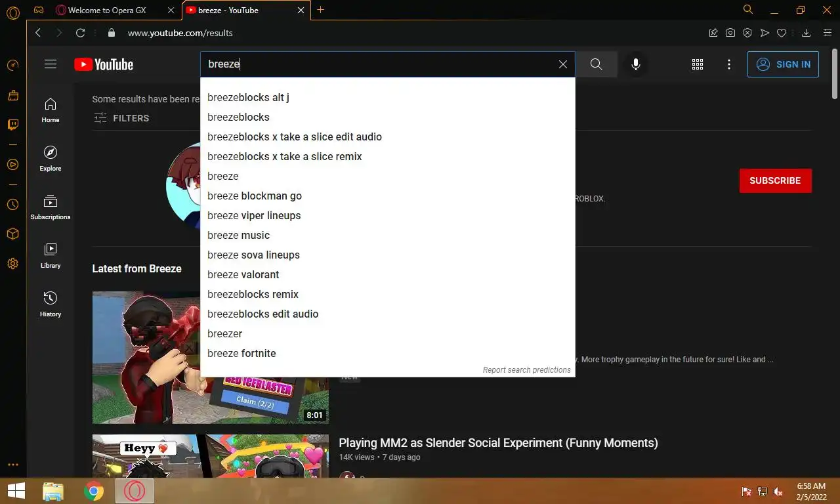Submit search with magnifier button
Screen dimensions: 840x504
[x=596, y=64]
